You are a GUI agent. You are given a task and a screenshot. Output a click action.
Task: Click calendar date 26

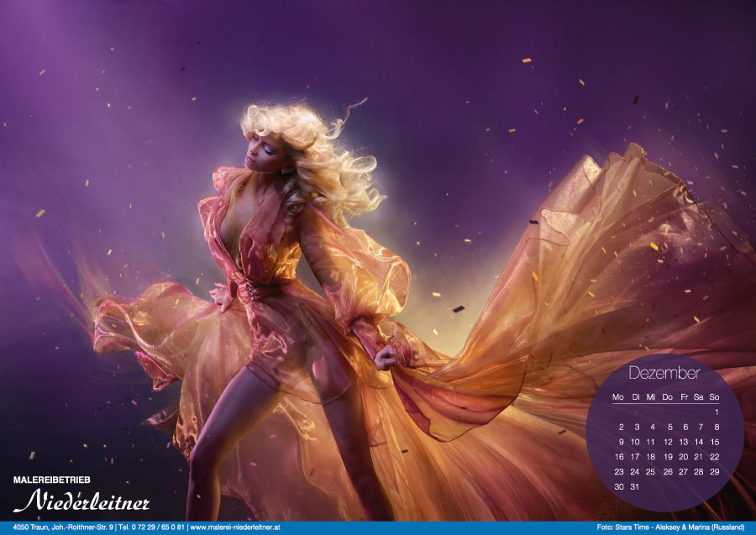pos(668,472)
